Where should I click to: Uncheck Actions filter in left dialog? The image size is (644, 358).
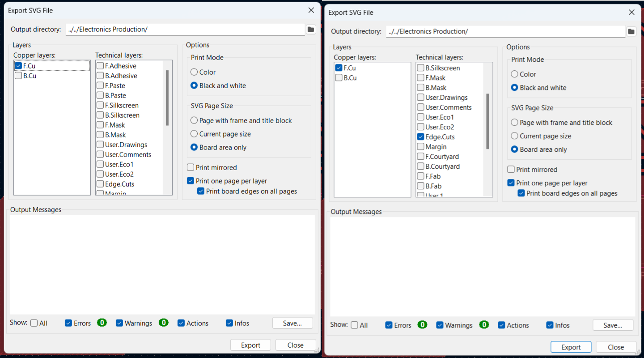(x=181, y=323)
